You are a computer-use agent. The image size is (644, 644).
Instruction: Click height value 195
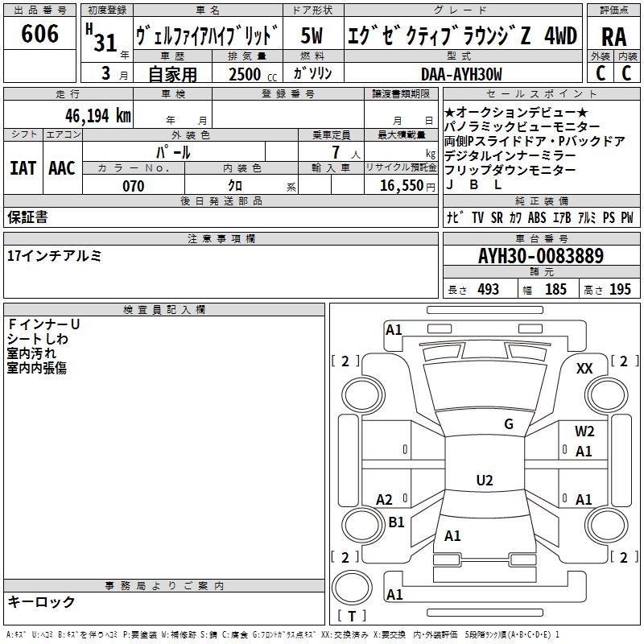point(620,290)
